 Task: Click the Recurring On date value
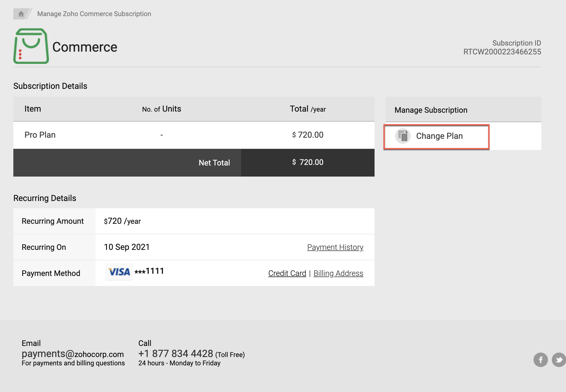(127, 247)
